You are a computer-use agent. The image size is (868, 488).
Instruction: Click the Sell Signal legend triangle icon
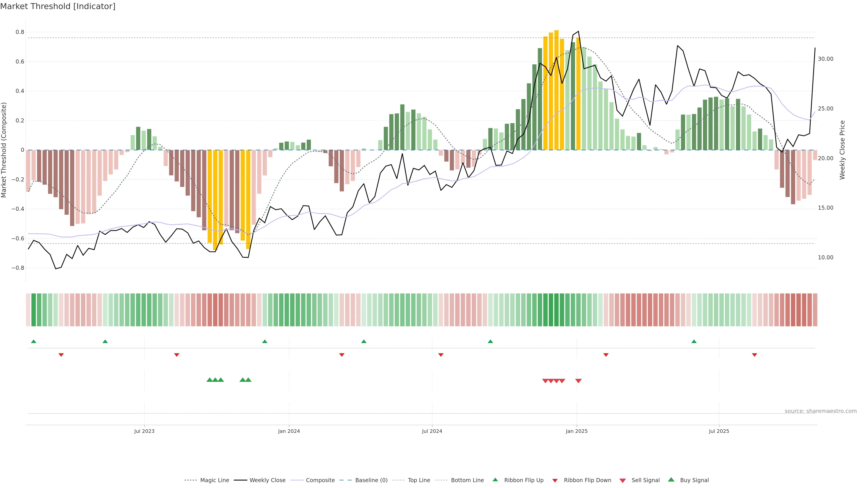[622, 480]
